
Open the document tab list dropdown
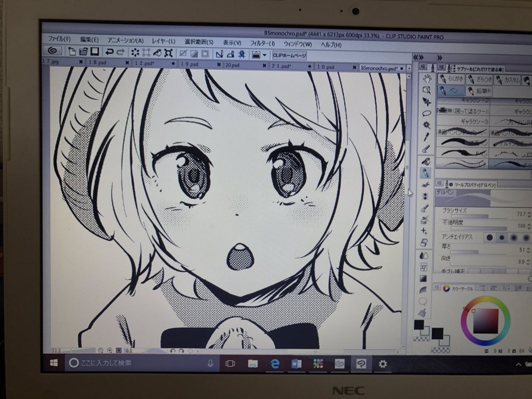coord(409,68)
